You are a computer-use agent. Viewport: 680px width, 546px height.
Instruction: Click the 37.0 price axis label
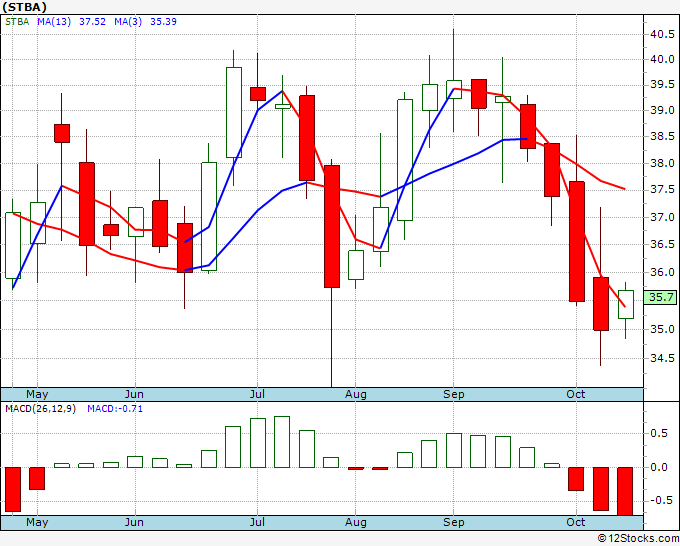662,217
